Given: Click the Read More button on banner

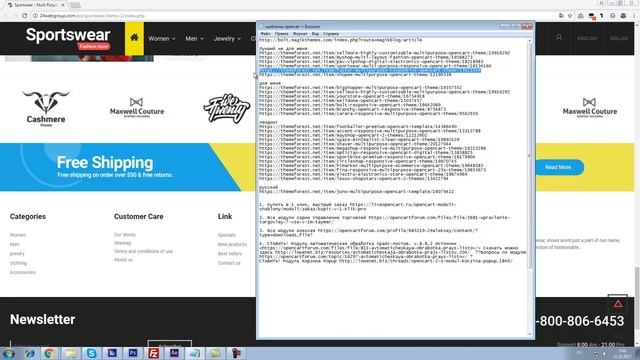Looking at the screenshot, I should 558,167.
